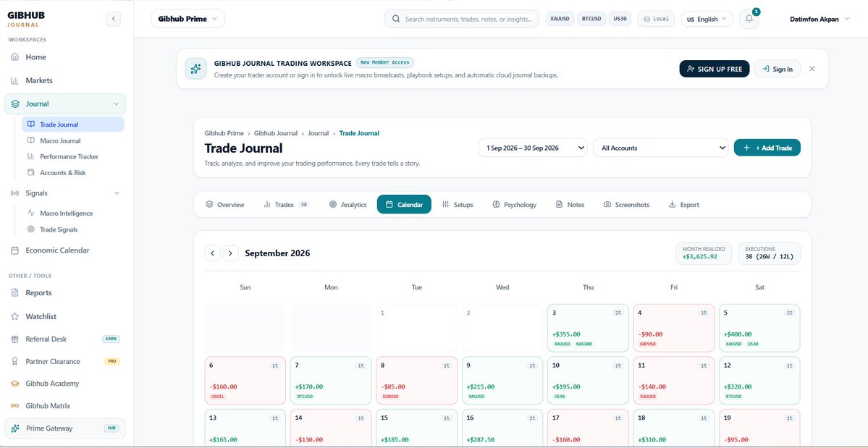Switch to the Overview tab
Image resolution: width=868 pixels, height=448 pixels.
pos(224,205)
